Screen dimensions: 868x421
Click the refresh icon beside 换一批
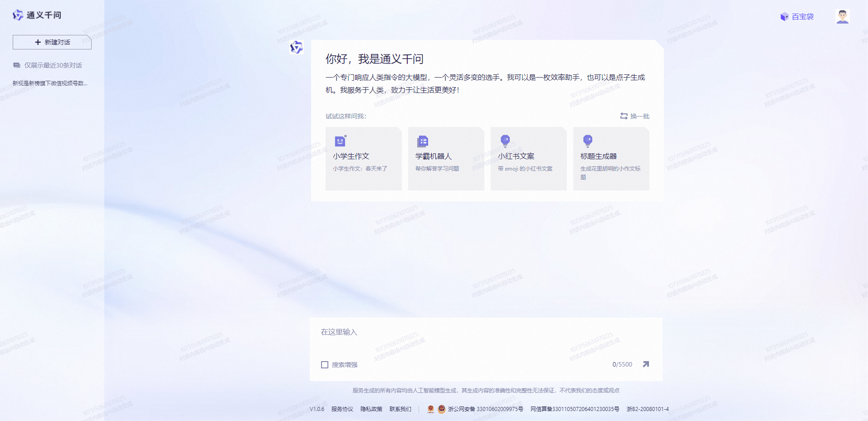623,116
